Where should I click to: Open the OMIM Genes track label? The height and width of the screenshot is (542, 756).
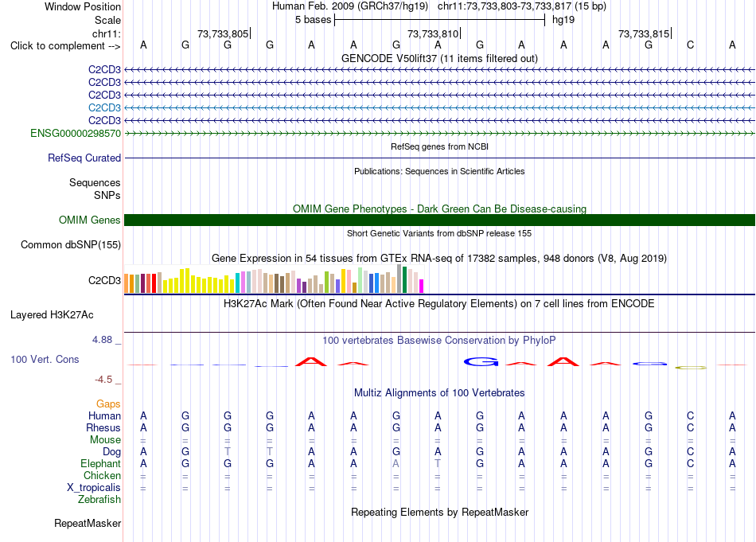(90, 220)
